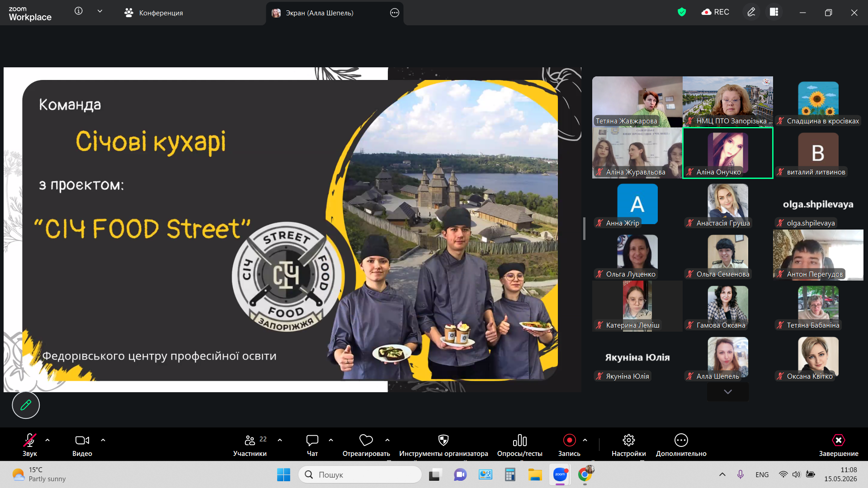Open weather widget showing 15°C

pyautogui.click(x=39, y=474)
